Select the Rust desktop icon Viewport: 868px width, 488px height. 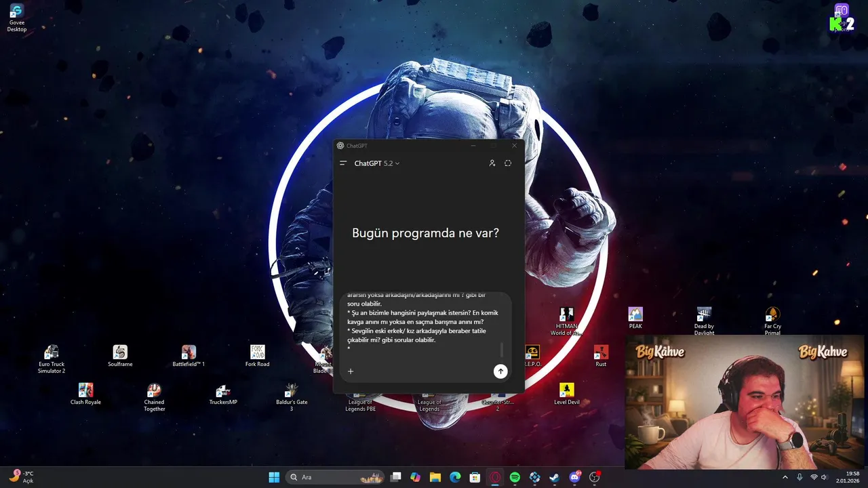click(601, 357)
